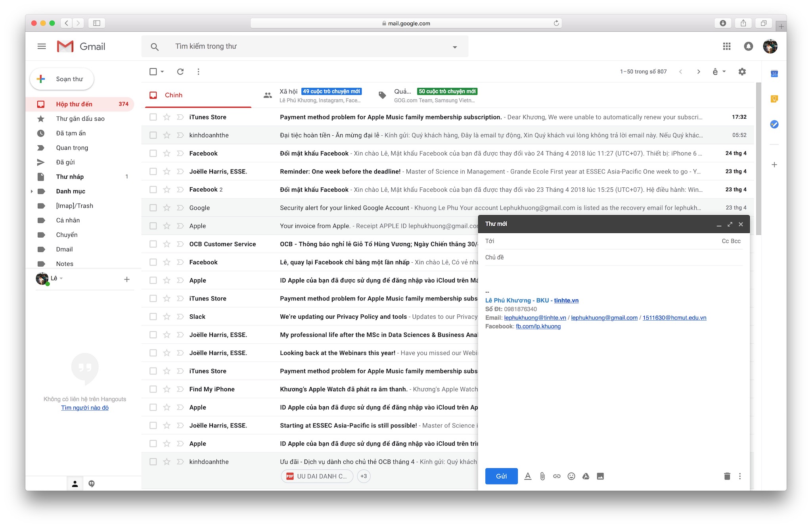Image resolution: width=812 pixels, height=527 pixels.
Task: Discard draft with the trash icon
Action: [727, 476]
